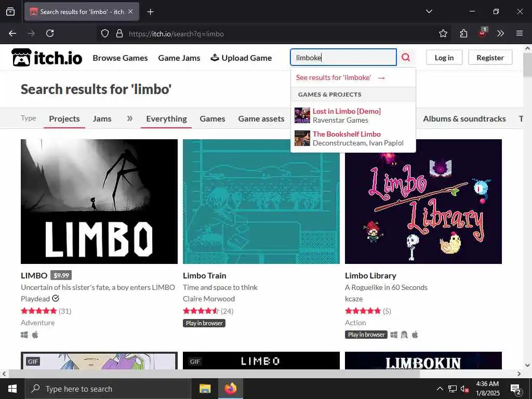
Task: Open the Limbo Library title link
Action: click(370, 275)
